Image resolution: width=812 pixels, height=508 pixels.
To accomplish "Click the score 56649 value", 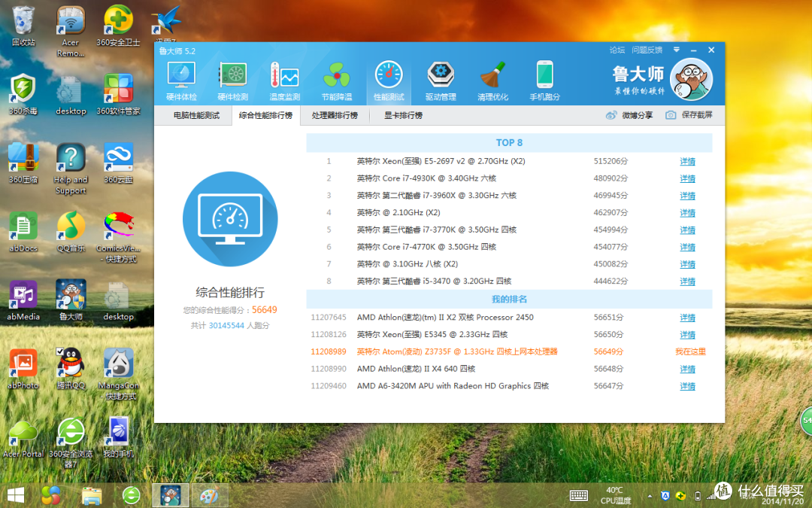I will pos(264,309).
